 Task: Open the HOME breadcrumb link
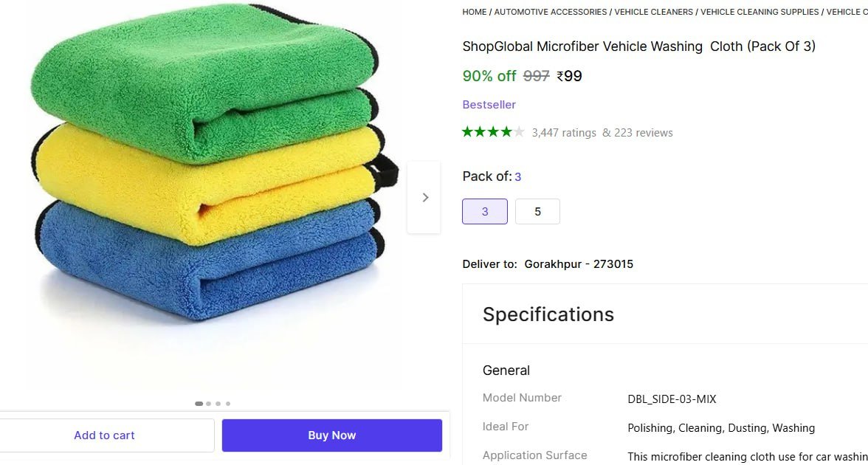click(x=475, y=12)
